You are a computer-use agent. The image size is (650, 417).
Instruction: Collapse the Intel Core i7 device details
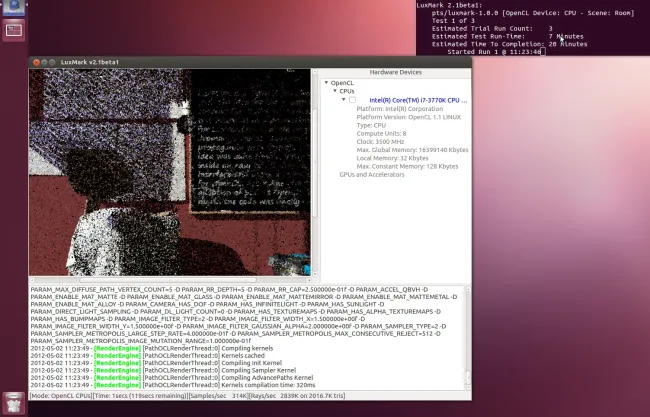pyautogui.click(x=342, y=100)
